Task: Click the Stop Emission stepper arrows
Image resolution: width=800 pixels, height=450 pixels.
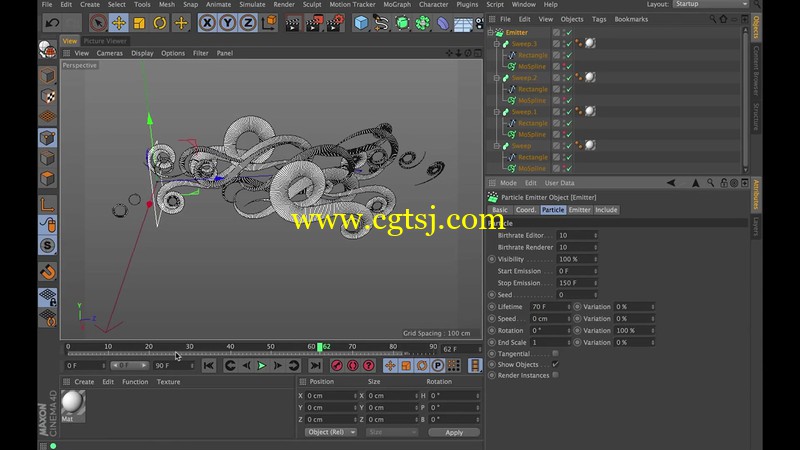Action: tap(595, 283)
